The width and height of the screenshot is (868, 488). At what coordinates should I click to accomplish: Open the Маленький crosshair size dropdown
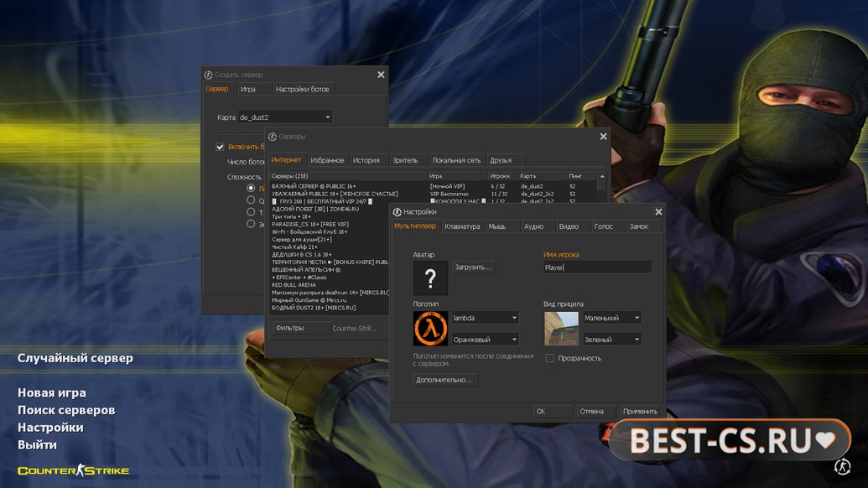(612, 318)
